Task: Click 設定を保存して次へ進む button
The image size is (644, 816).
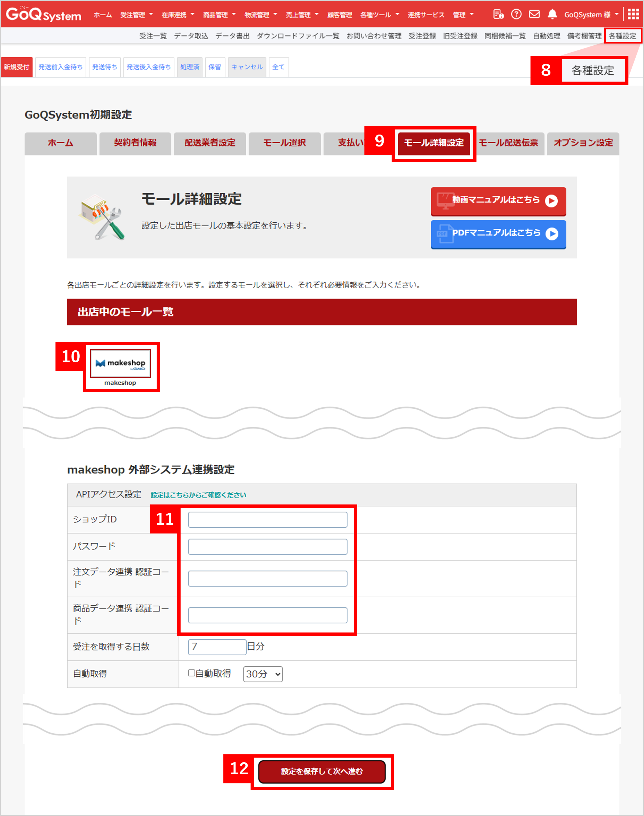Action: coord(322,771)
